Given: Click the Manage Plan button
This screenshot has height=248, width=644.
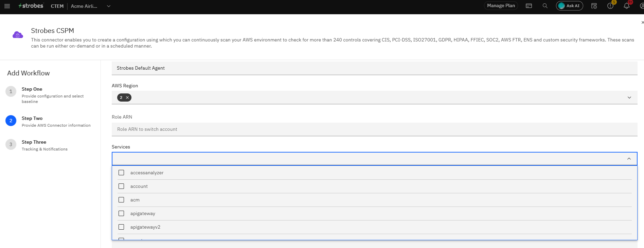Looking at the screenshot, I should tap(501, 6).
